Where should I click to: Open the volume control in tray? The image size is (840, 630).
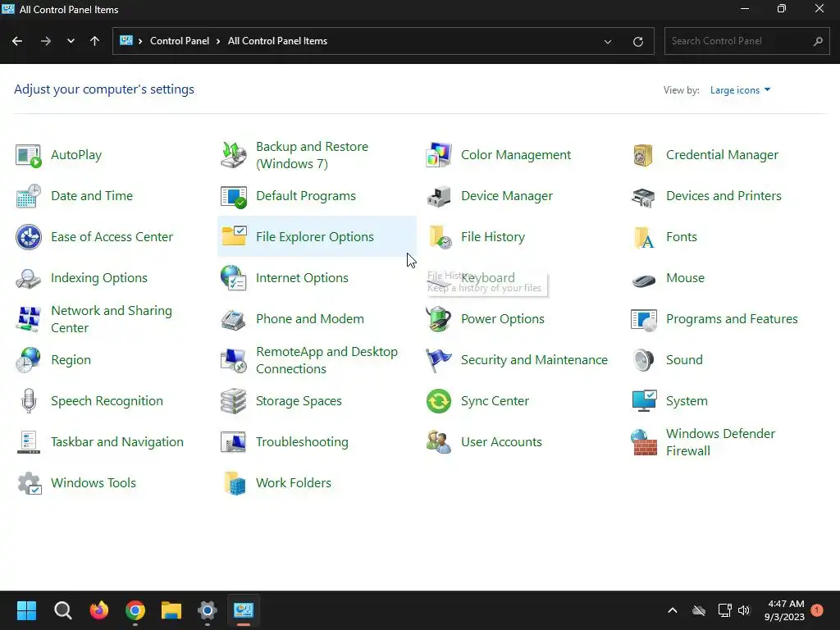tap(744, 610)
